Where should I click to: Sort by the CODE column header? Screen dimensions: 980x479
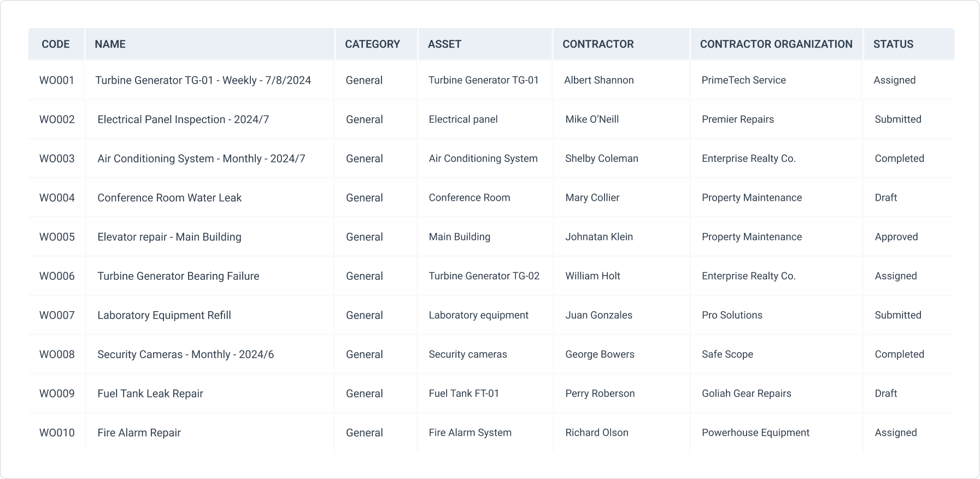coord(56,44)
